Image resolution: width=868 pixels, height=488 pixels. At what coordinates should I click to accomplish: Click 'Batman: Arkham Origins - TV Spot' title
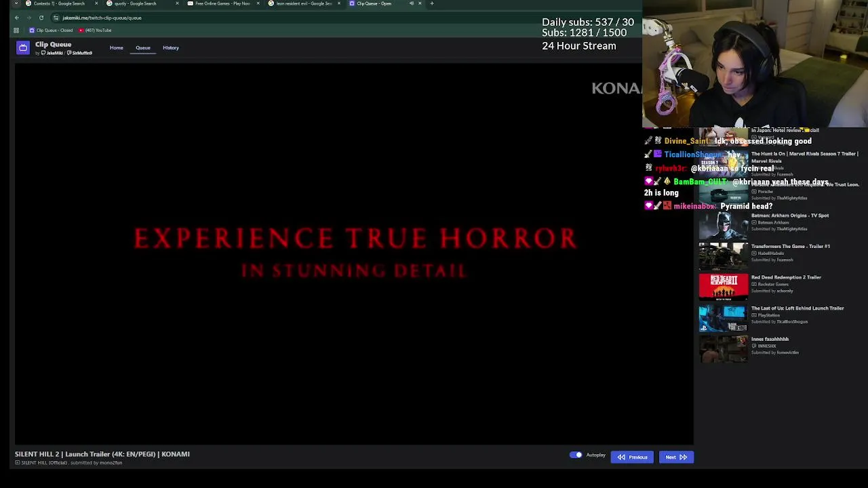[x=790, y=216]
